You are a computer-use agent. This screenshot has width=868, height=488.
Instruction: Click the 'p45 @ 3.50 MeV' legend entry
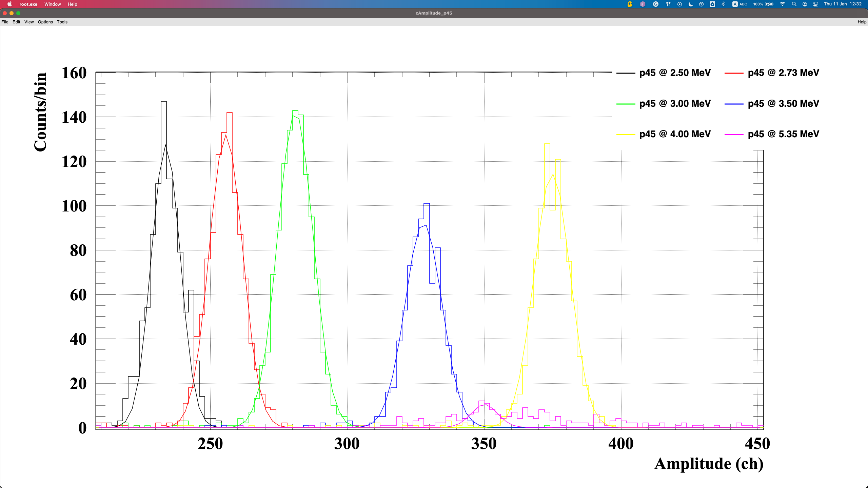click(783, 103)
